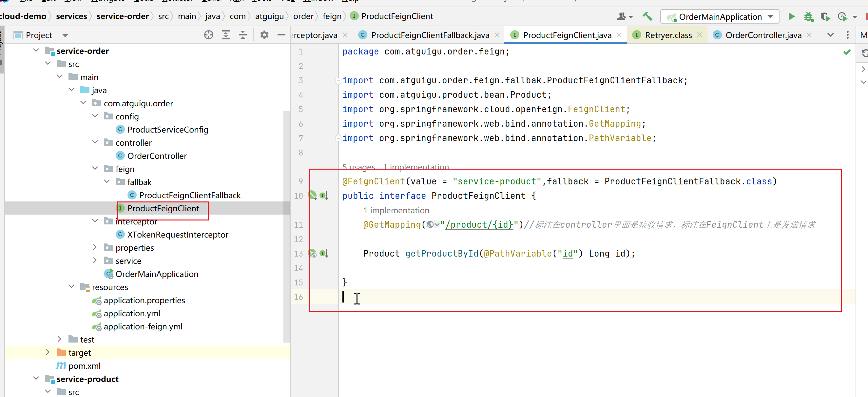Click the Run with Coverage icon

pyautogui.click(x=825, y=16)
